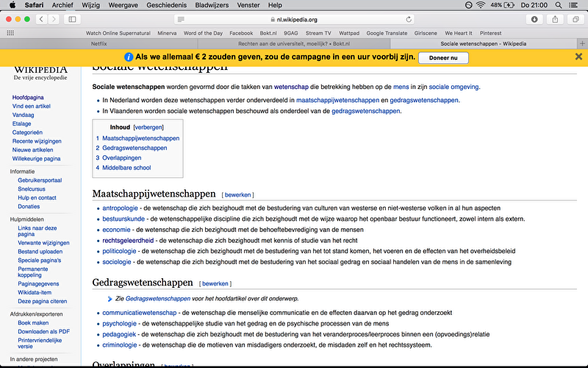Image resolution: width=588 pixels, height=368 pixels.
Task: Switch to the Netflix tab
Action: coord(99,43)
